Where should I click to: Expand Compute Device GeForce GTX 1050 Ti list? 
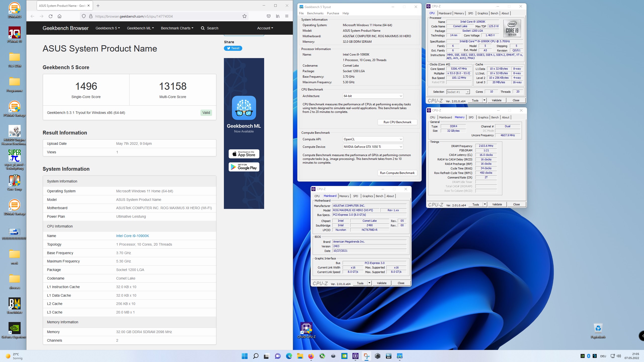click(x=373, y=147)
